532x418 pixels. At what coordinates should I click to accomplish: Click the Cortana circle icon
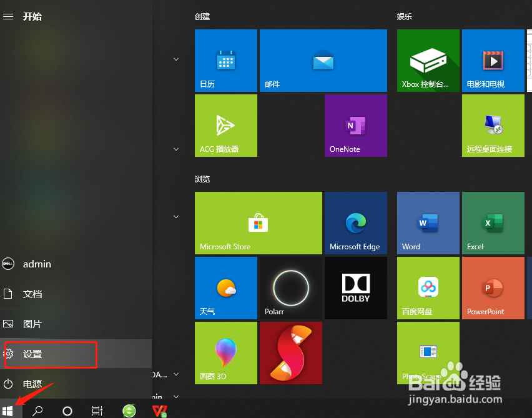point(67,411)
